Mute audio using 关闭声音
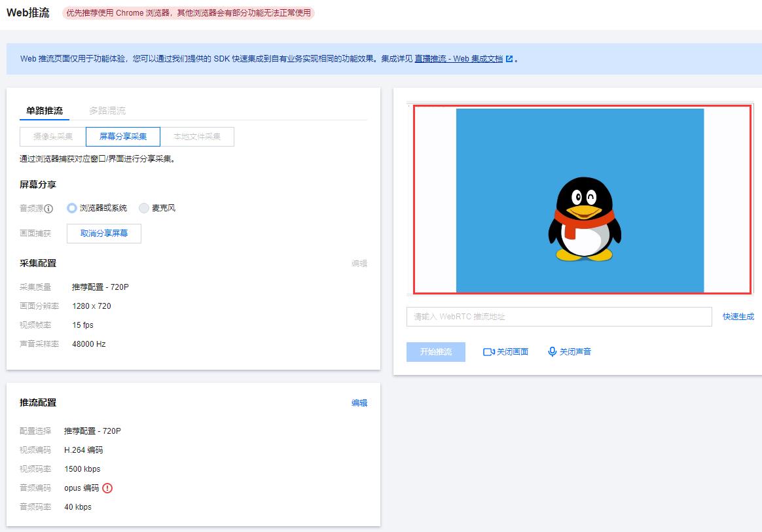Image resolution: width=762 pixels, height=532 pixels. [x=569, y=352]
